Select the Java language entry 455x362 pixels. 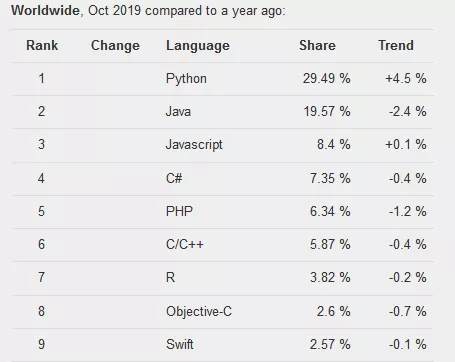178,111
